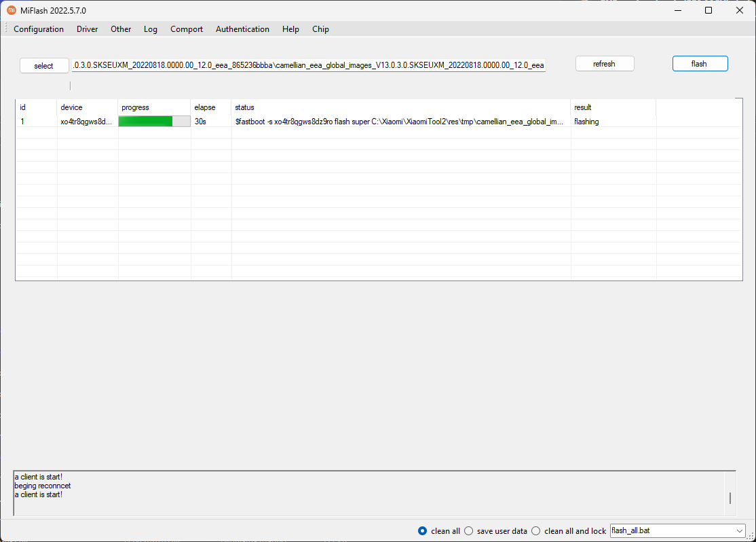Click the ROM path input field
Screen dimensions: 756x542
(309, 65)
